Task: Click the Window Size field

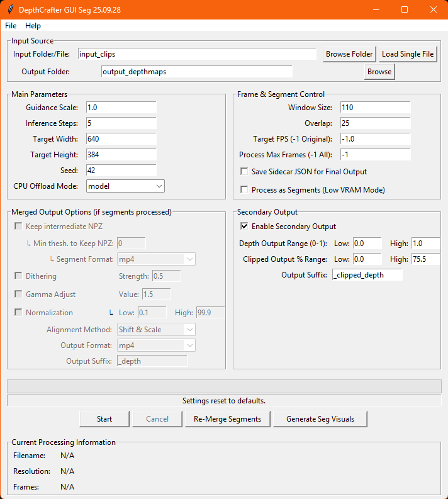Action: (376, 108)
